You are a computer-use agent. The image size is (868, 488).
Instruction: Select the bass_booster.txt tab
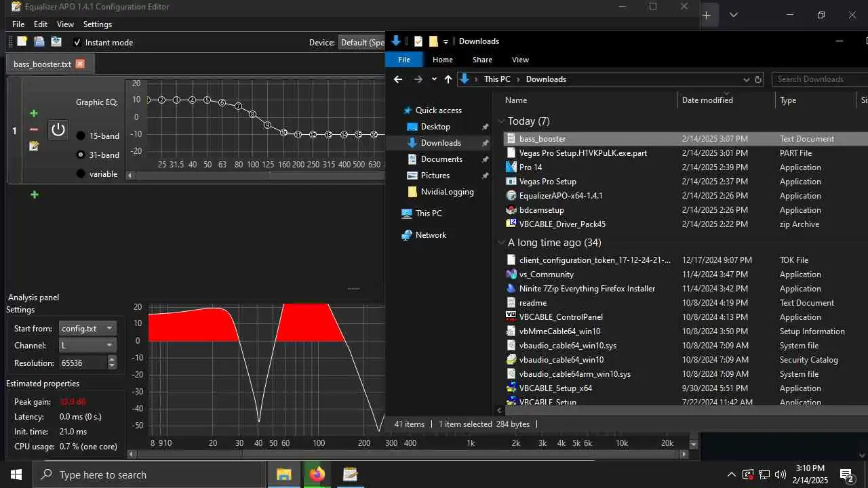click(42, 64)
